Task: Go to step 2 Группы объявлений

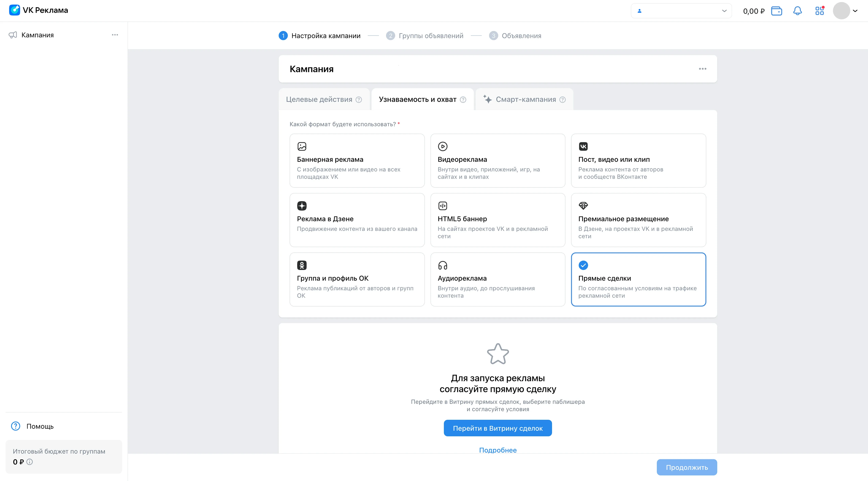Action: point(425,35)
